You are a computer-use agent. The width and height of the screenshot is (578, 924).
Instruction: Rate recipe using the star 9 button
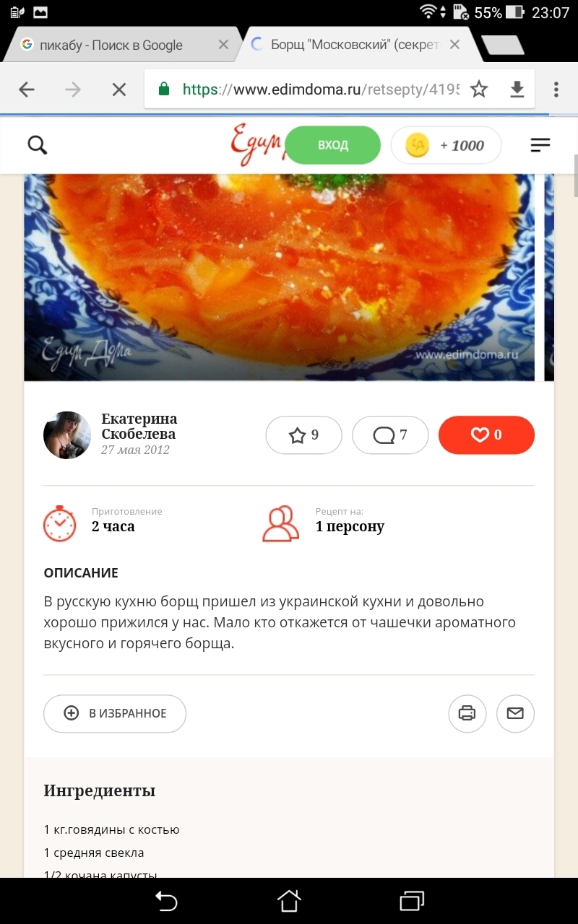(x=303, y=435)
